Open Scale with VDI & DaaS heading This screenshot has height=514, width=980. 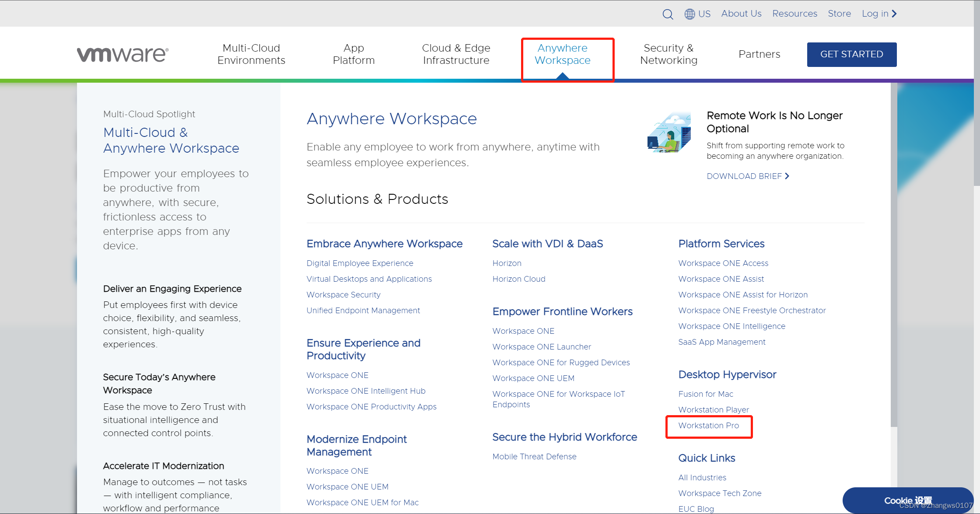547,244
